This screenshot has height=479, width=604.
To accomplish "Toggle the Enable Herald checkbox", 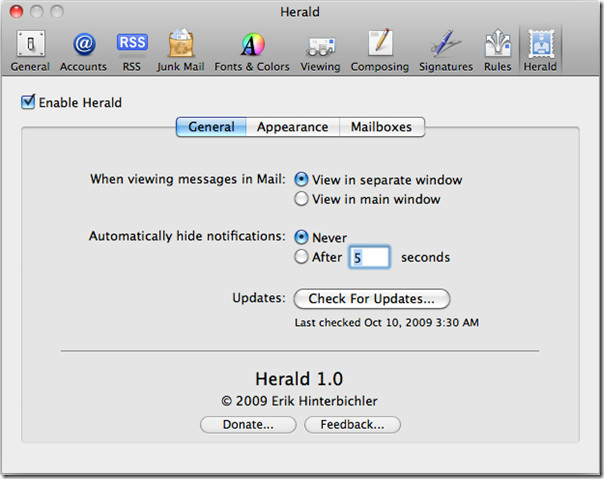I will tap(28, 102).
